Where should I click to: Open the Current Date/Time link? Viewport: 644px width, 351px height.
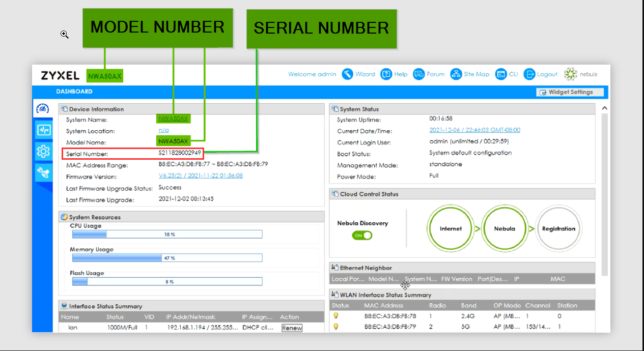pos(475,130)
